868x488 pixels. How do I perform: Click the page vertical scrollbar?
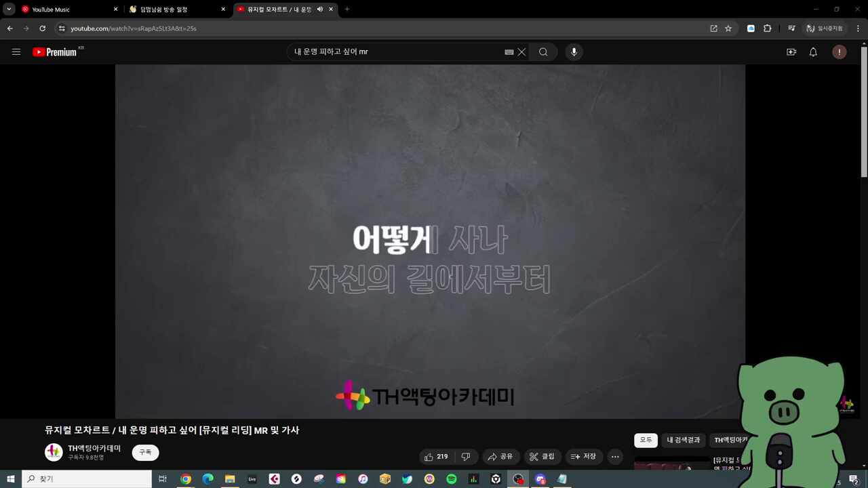864,112
